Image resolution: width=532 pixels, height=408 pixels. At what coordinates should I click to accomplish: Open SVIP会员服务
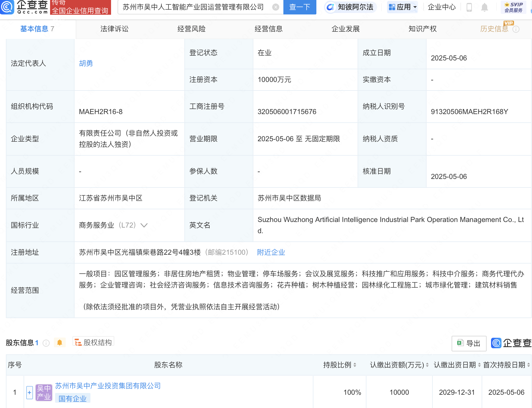point(513,7)
